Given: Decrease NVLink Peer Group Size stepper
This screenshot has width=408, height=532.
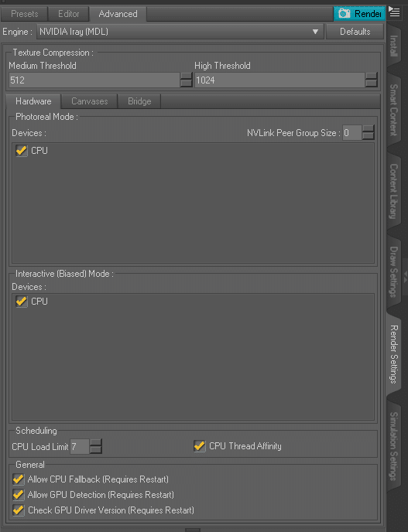Looking at the screenshot, I should 369,136.
